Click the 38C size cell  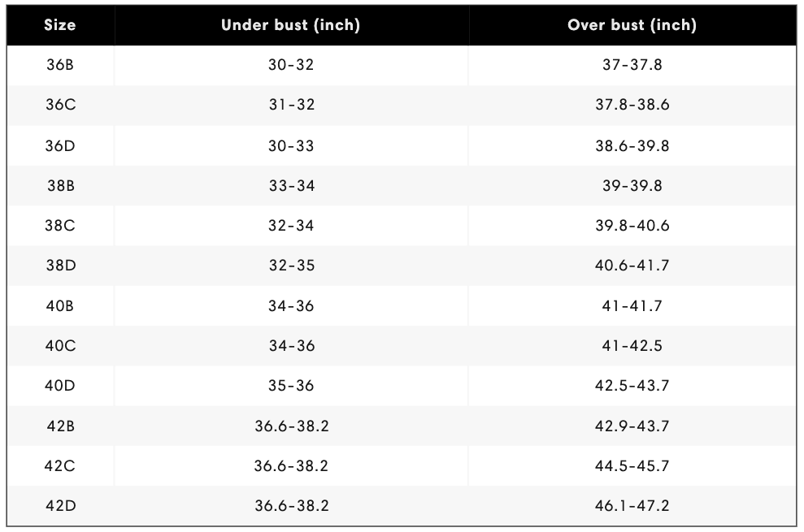tap(60, 225)
